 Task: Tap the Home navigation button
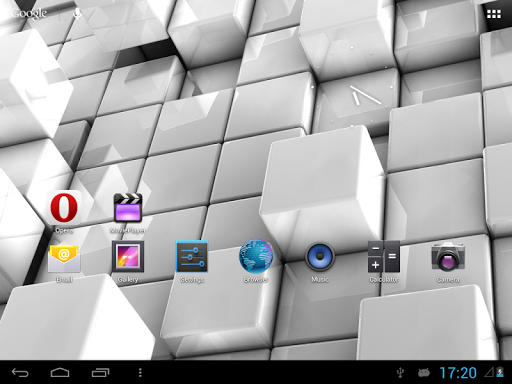click(60, 372)
